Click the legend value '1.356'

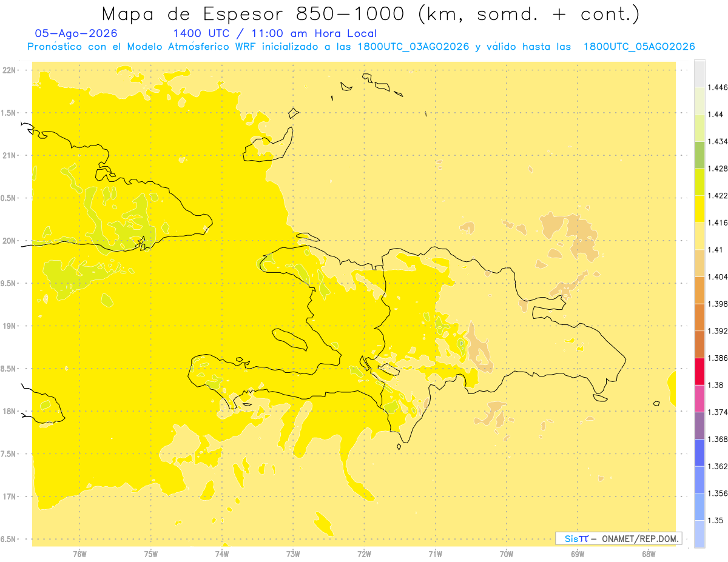pyautogui.click(x=718, y=493)
